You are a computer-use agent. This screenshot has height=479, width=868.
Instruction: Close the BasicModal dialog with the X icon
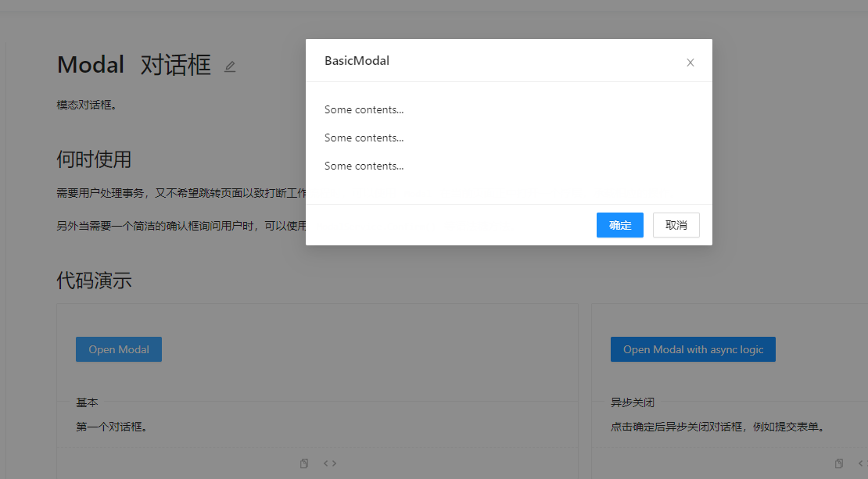(690, 62)
